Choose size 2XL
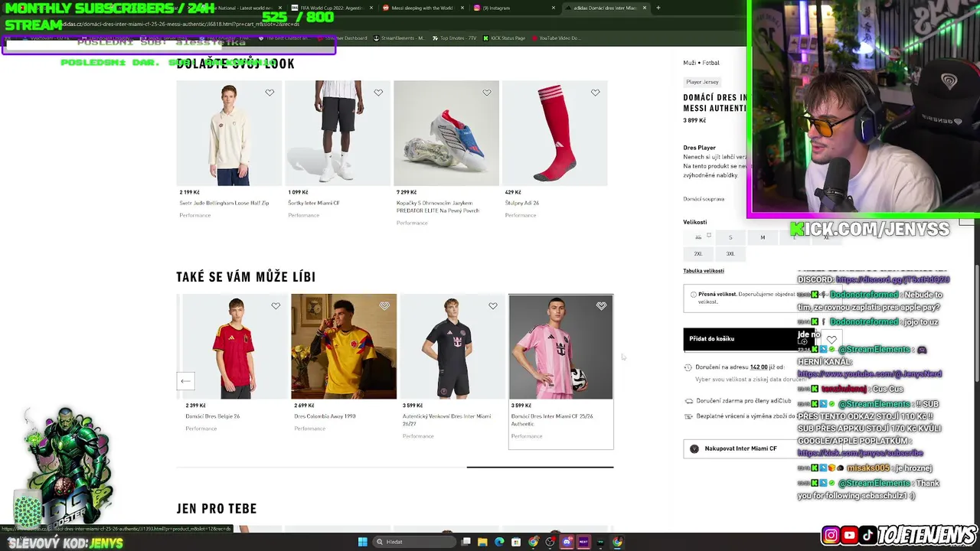980x551 pixels. coord(698,253)
